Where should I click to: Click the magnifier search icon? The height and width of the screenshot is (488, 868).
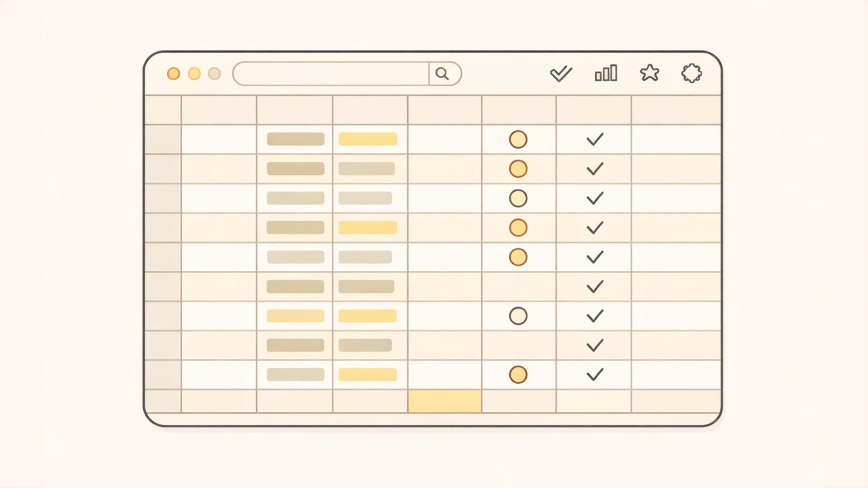pyautogui.click(x=443, y=74)
